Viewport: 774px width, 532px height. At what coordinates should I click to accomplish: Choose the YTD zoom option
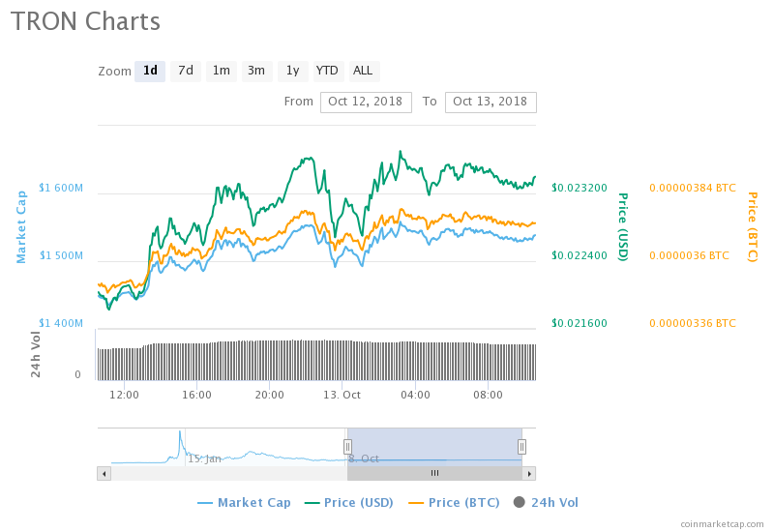point(328,71)
